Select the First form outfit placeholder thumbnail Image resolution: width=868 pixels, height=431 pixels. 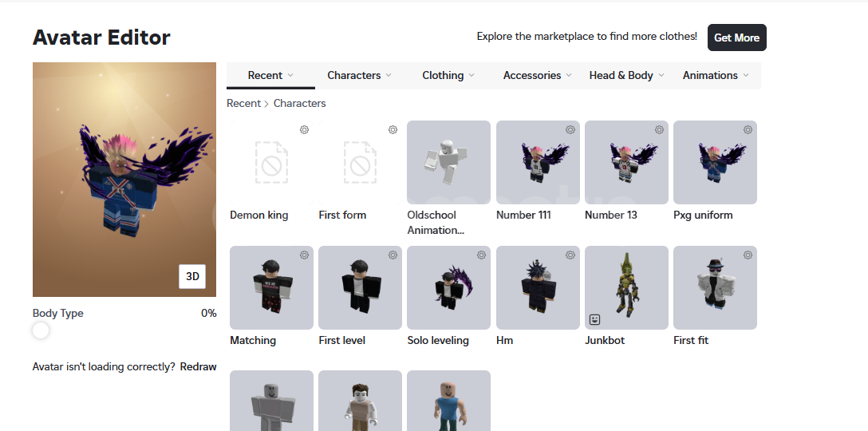point(360,162)
